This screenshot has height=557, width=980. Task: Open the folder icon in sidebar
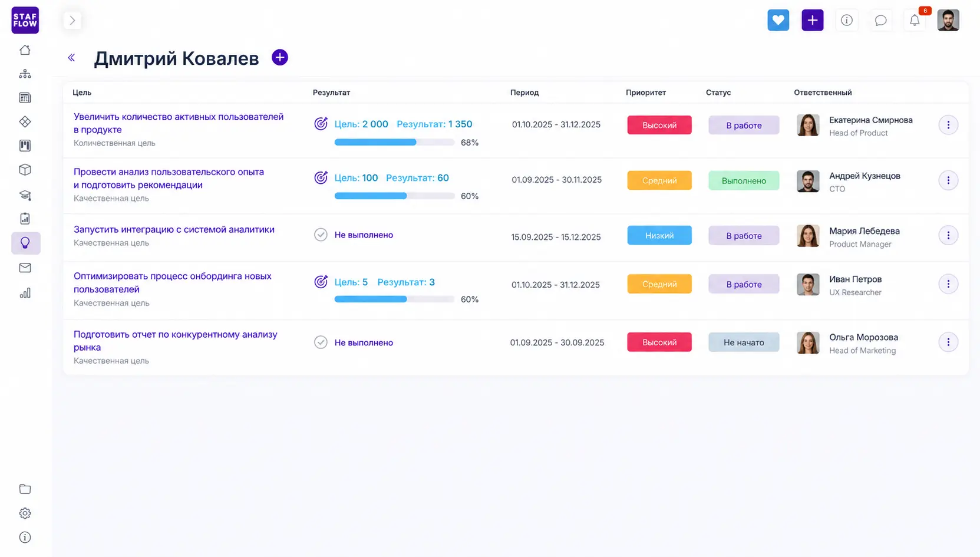pyautogui.click(x=25, y=489)
